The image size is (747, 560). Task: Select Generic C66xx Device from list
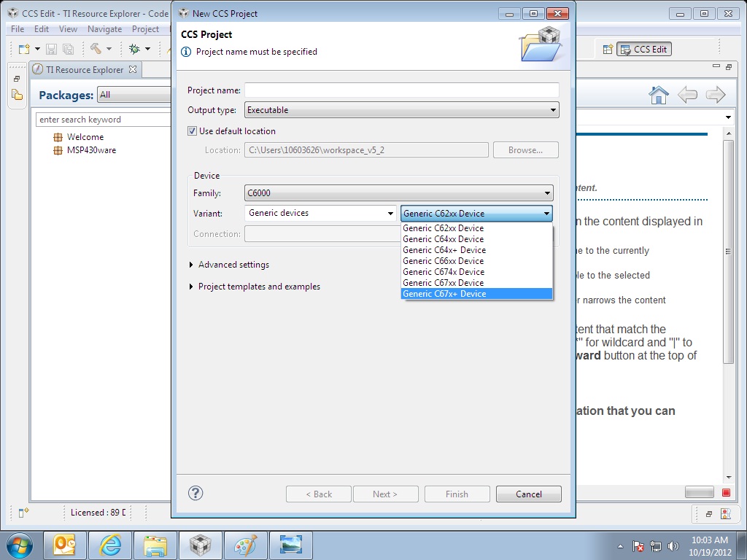pyautogui.click(x=476, y=261)
